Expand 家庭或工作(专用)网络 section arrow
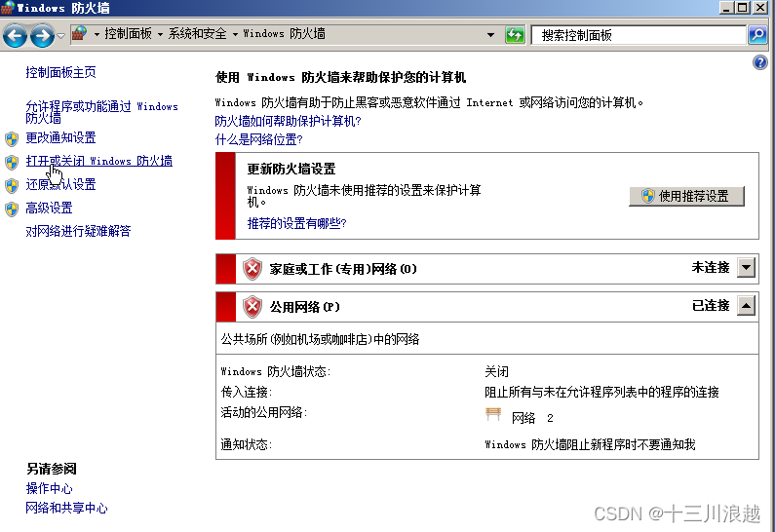The width and height of the screenshot is (775, 532). coord(746,268)
